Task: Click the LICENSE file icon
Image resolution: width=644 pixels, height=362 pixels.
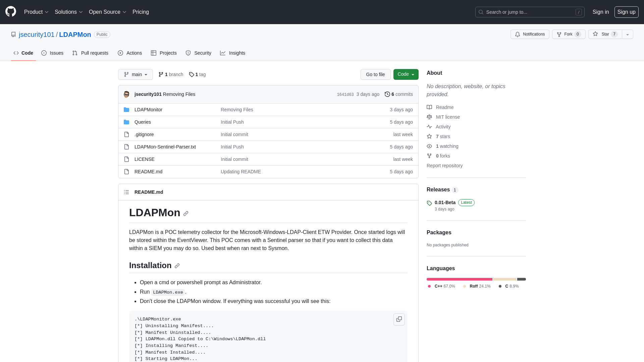Action: pyautogui.click(x=126, y=159)
